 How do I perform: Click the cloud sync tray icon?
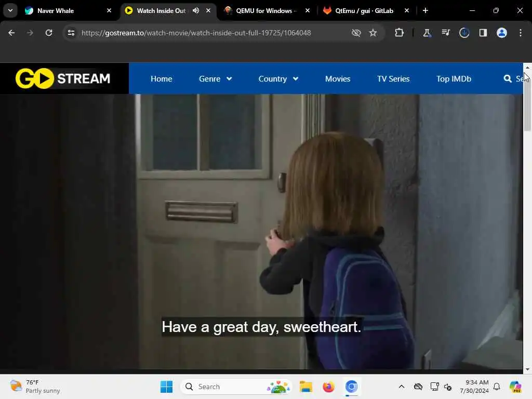click(x=418, y=387)
